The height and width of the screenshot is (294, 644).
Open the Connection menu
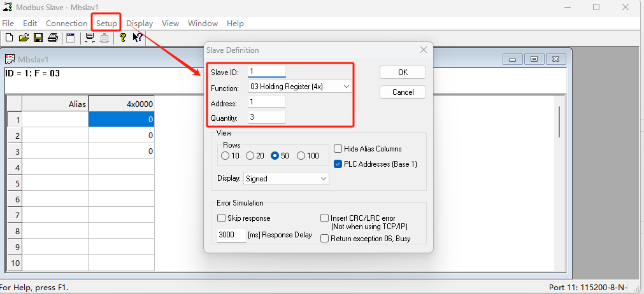(66, 24)
